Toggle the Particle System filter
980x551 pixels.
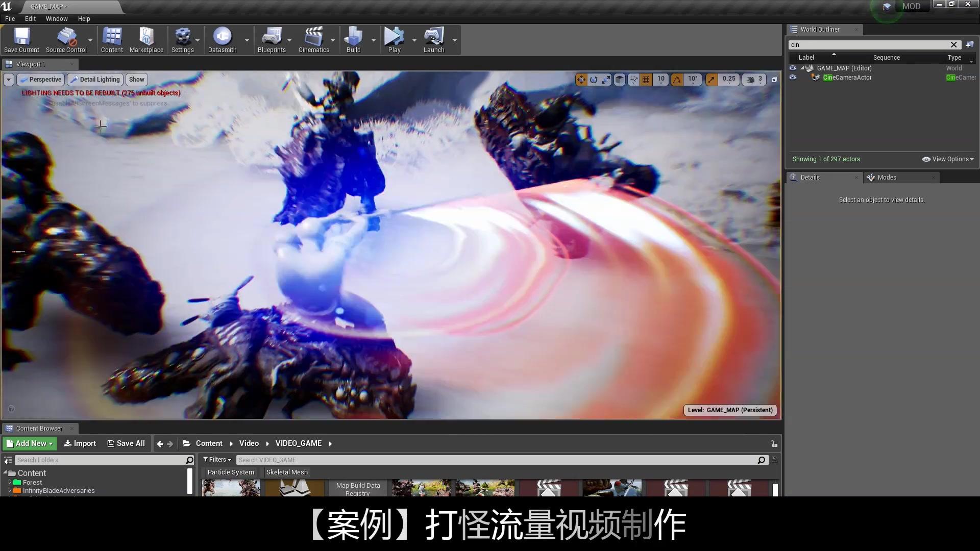[x=231, y=472]
